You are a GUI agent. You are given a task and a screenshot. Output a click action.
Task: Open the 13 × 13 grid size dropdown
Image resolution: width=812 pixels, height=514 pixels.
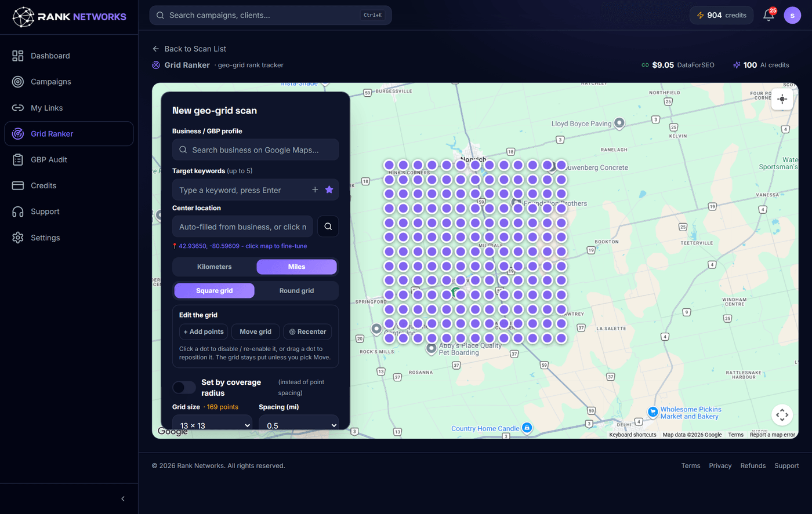(212, 425)
